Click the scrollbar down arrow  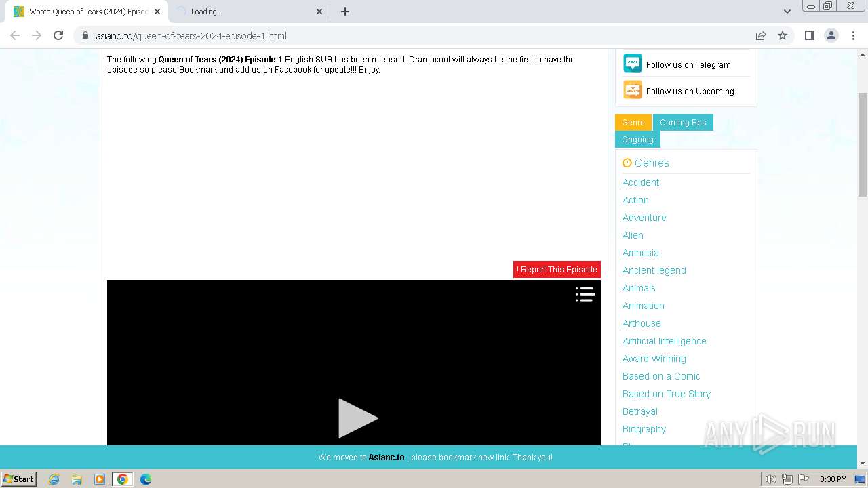[x=863, y=463]
